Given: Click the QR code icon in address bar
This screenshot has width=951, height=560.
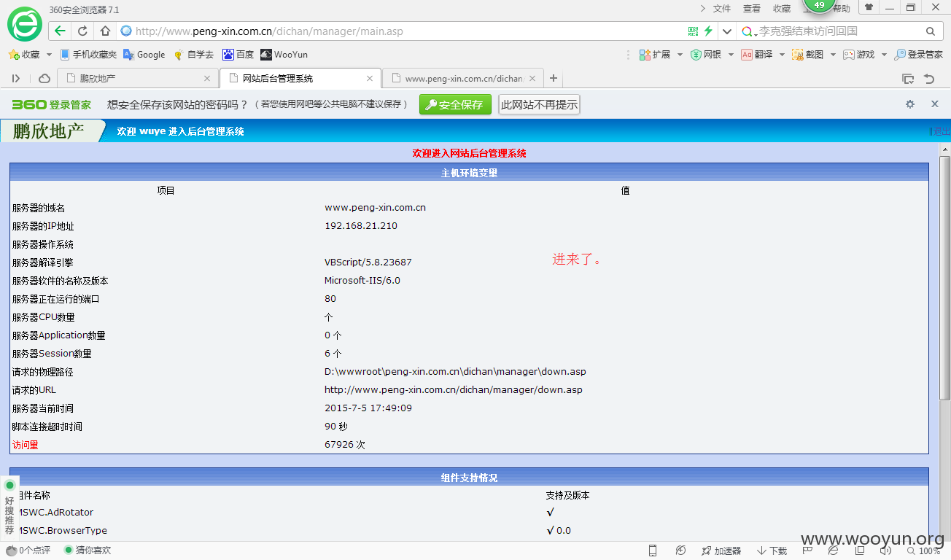Looking at the screenshot, I should [x=693, y=31].
